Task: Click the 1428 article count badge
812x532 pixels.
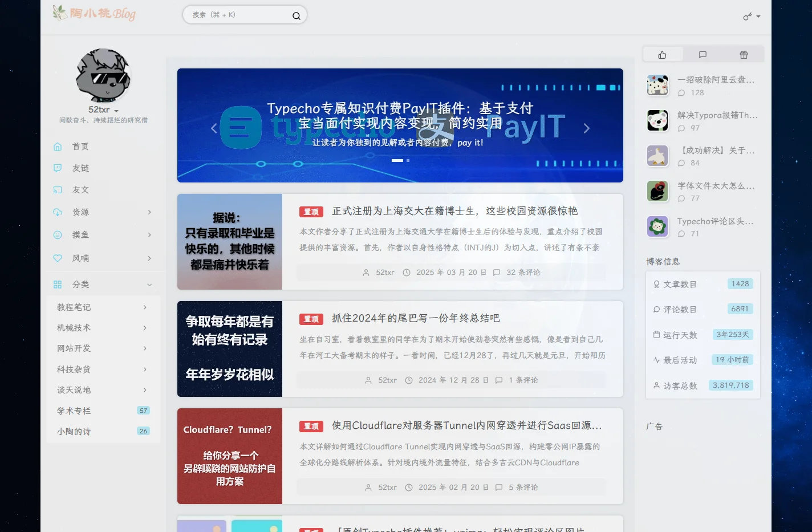Action: click(740, 284)
